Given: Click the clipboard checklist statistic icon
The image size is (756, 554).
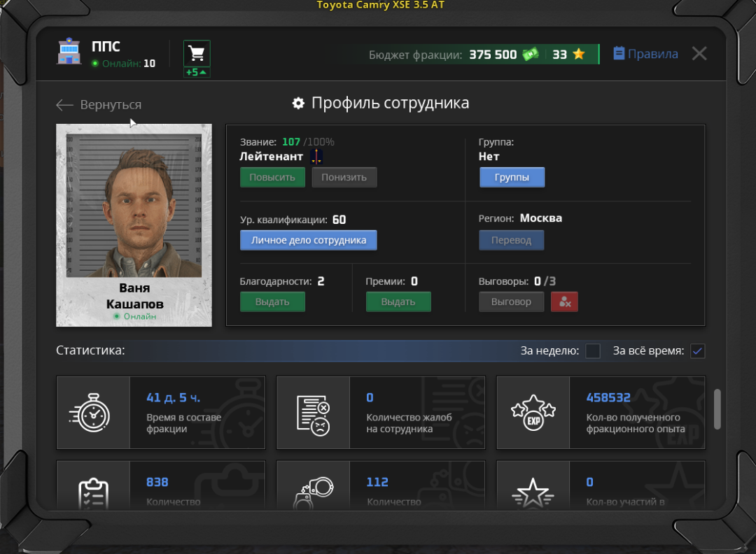Looking at the screenshot, I should tap(93, 493).
